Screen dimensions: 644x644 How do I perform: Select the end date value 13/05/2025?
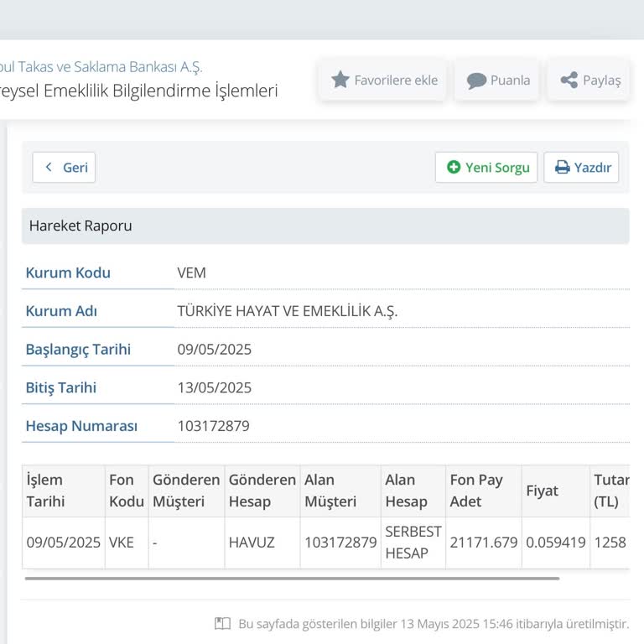click(215, 387)
